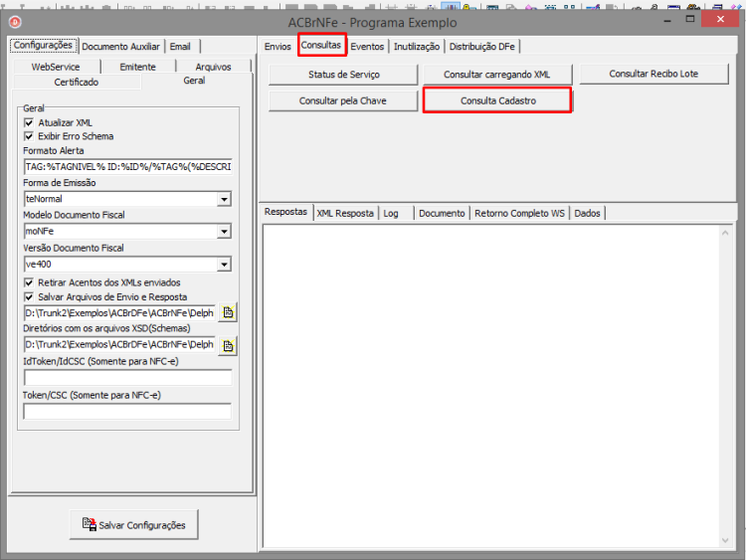The width and height of the screenshot is (746, 560).
Task: Switch to the Eventos tab
Action: coord(367,47)
